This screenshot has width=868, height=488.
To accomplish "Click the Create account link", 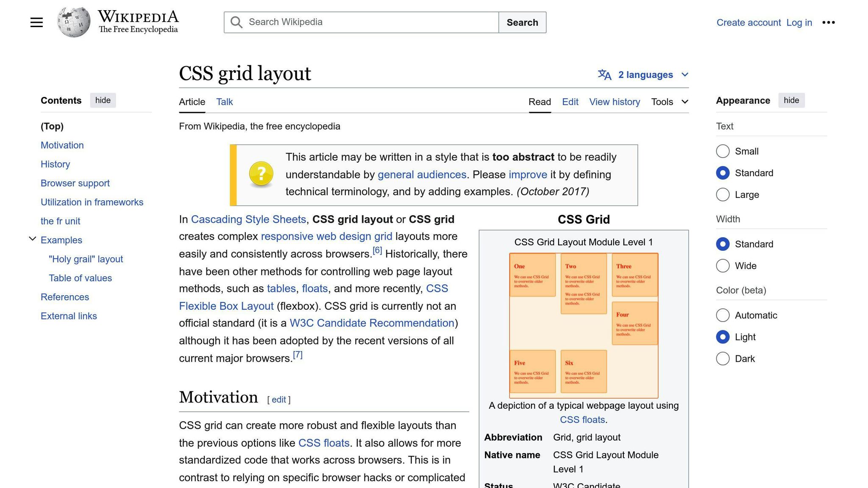I will point(748,22).
